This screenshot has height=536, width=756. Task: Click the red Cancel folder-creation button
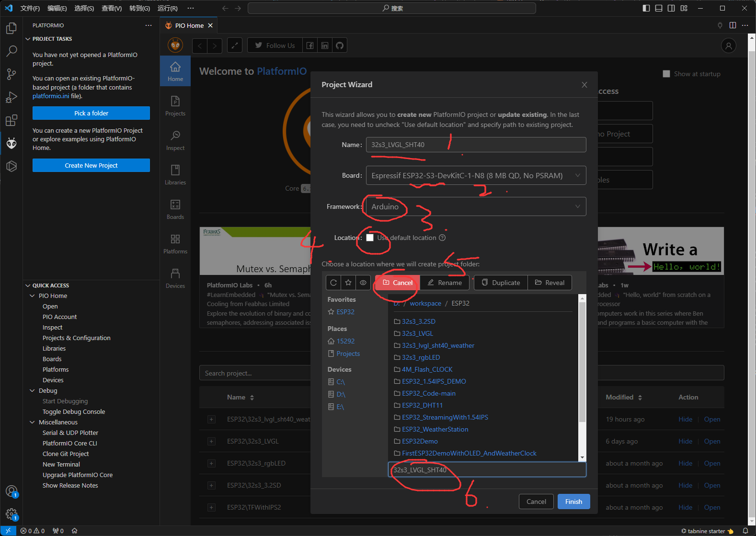click(x=398, y=283)
